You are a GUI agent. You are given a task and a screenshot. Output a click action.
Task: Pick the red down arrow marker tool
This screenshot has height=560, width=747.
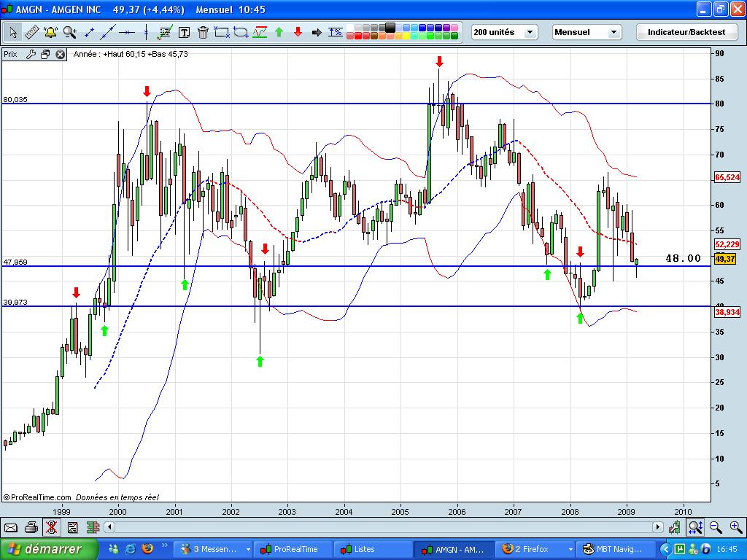coord(298,32)
